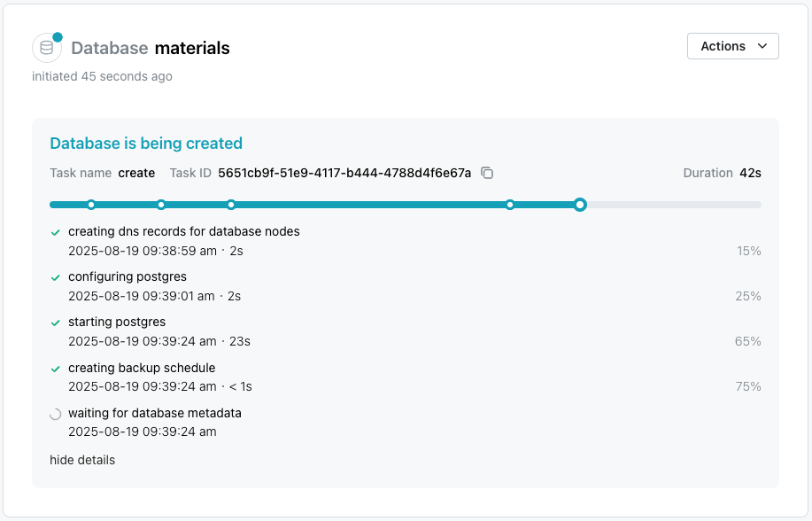Copy the Task ID using the copy icon
Image resolution: width=812 pixels, height=521 pixels.
tap(487, 174)
